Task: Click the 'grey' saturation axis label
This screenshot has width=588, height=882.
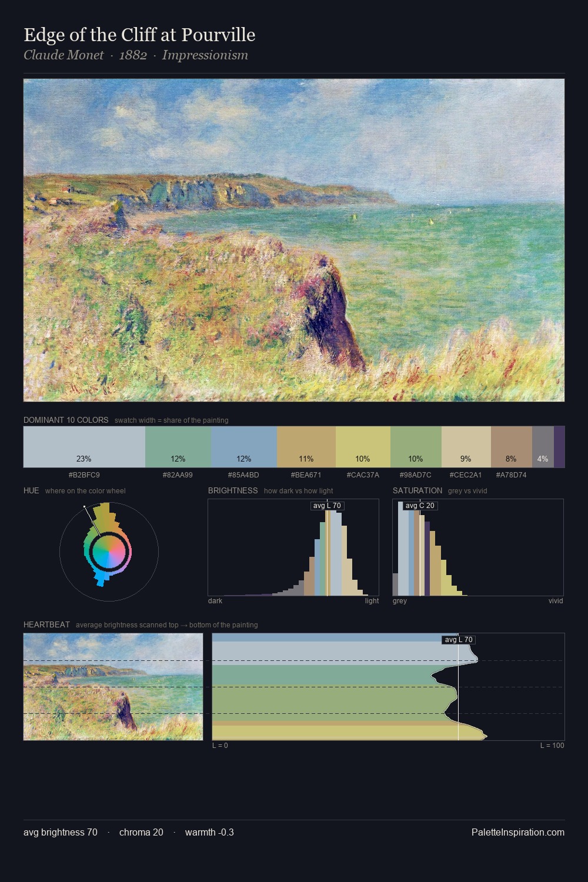Action: (400, 601)
